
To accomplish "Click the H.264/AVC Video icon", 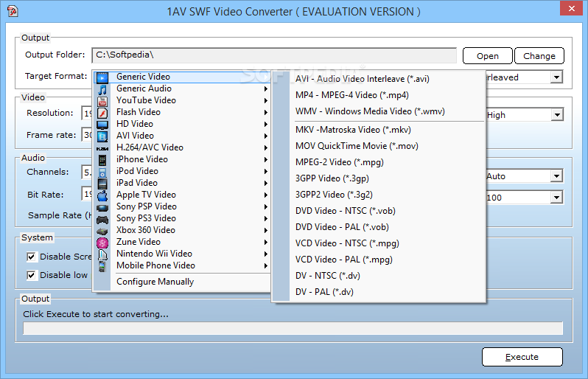I will tap(102, 149).
